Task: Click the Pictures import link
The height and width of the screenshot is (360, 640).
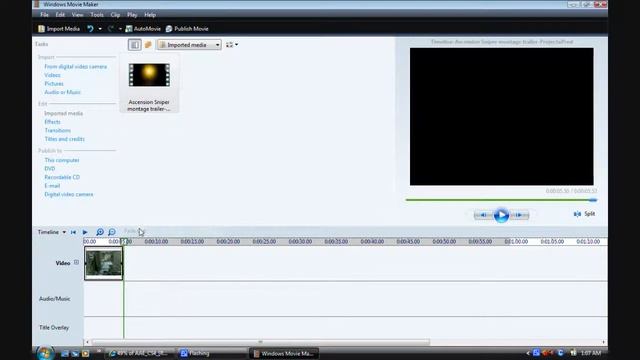Action: (54, 84)
